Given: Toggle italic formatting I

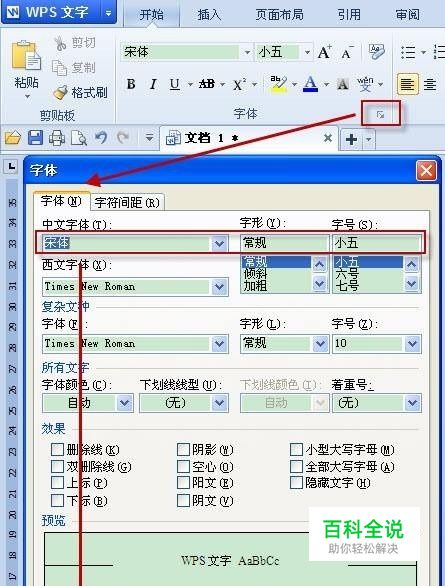Looking at the screenshot, I should (x=153, y=84).
